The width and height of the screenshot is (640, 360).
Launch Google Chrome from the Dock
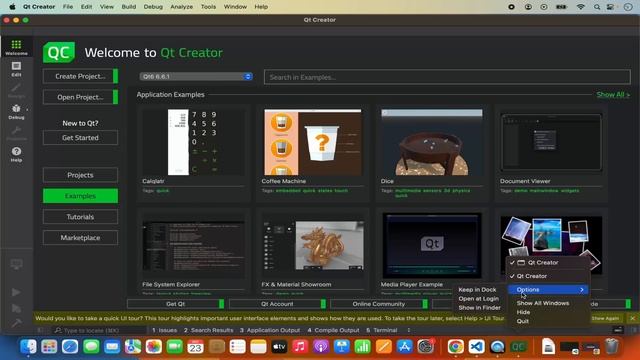(x=456, y=347)
